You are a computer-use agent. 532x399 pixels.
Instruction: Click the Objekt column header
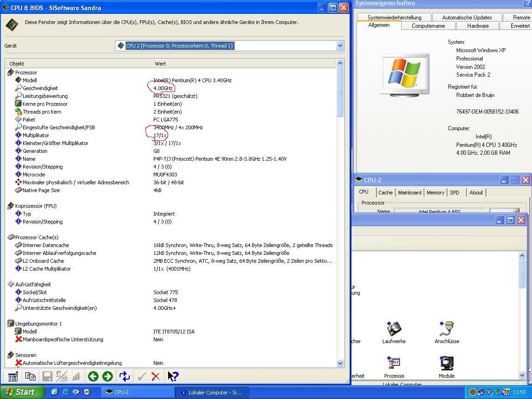click(78, 63)
